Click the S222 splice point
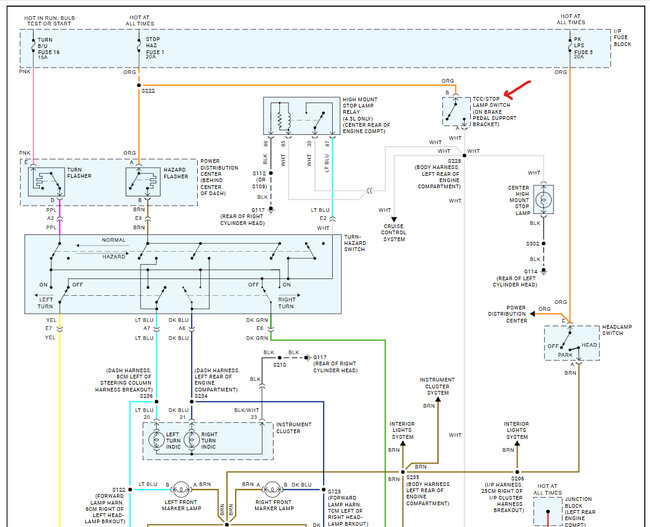The height and width of the screenshot is (527, 650). [139, 85]
